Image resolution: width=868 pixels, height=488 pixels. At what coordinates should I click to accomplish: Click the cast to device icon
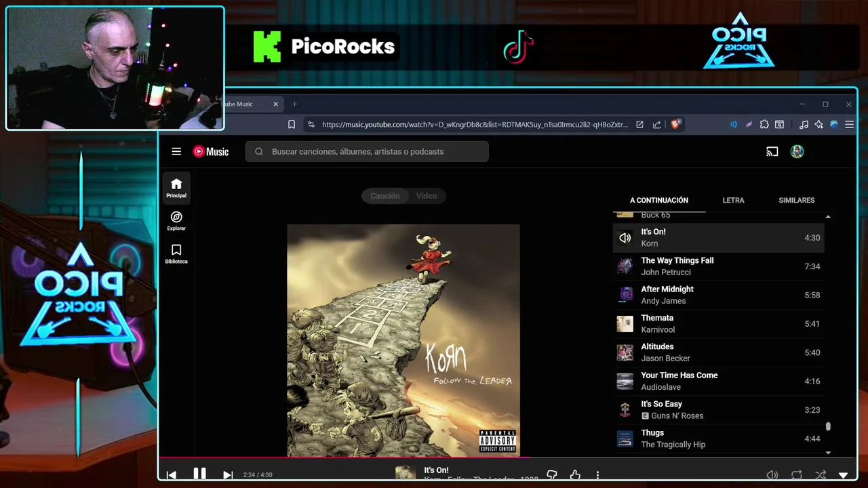(772, 152)
